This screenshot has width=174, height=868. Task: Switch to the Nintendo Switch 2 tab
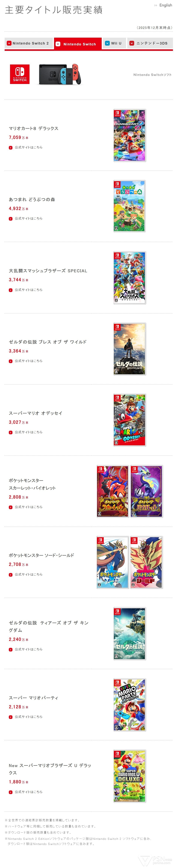pos(28,43)
